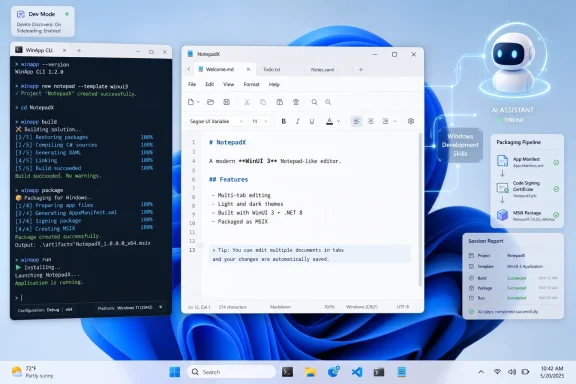Toggle italic formatting in NotepadX
This screenshot has width=576, height=384.
pyautogui.click(x=298, y=121)
